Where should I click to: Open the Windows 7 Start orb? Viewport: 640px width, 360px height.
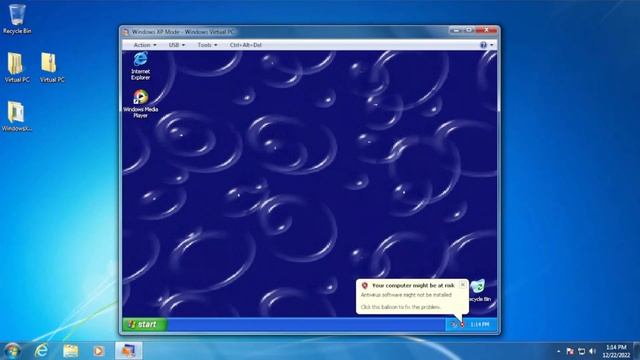tap(12, 351)
